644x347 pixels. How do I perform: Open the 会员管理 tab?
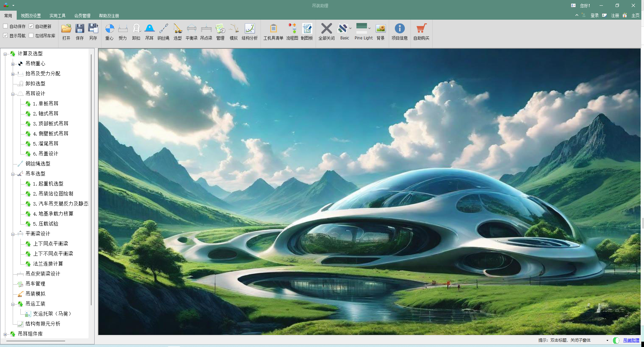(x=82, y=16)
